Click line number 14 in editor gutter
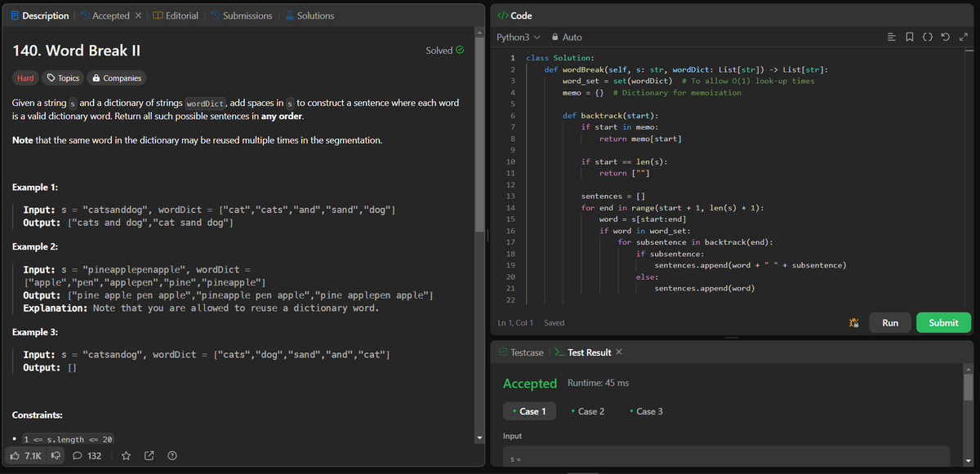Screen dimensions: 980x474 (510, 208)
